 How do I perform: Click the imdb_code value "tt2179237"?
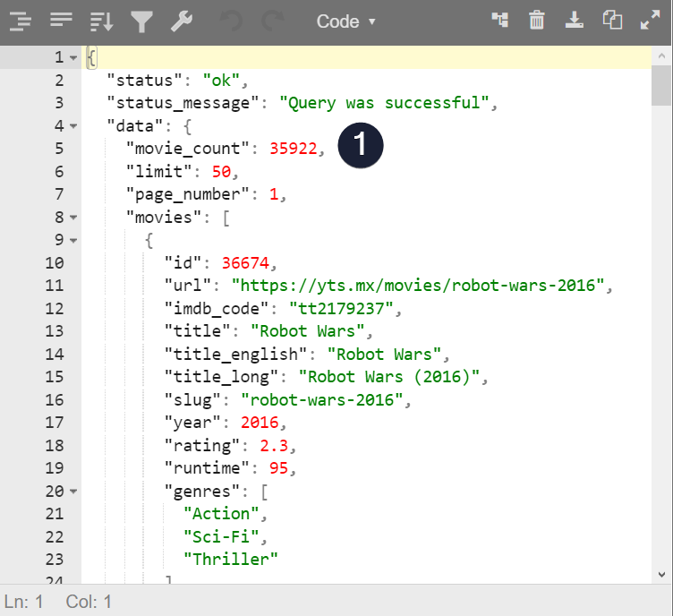click(x=341, y=309)
